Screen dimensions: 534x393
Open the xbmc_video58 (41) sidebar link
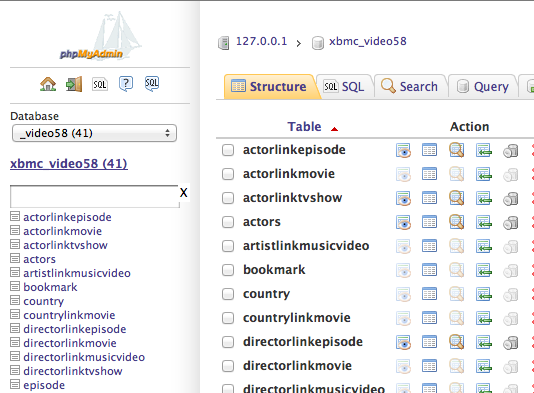[69, 164]
